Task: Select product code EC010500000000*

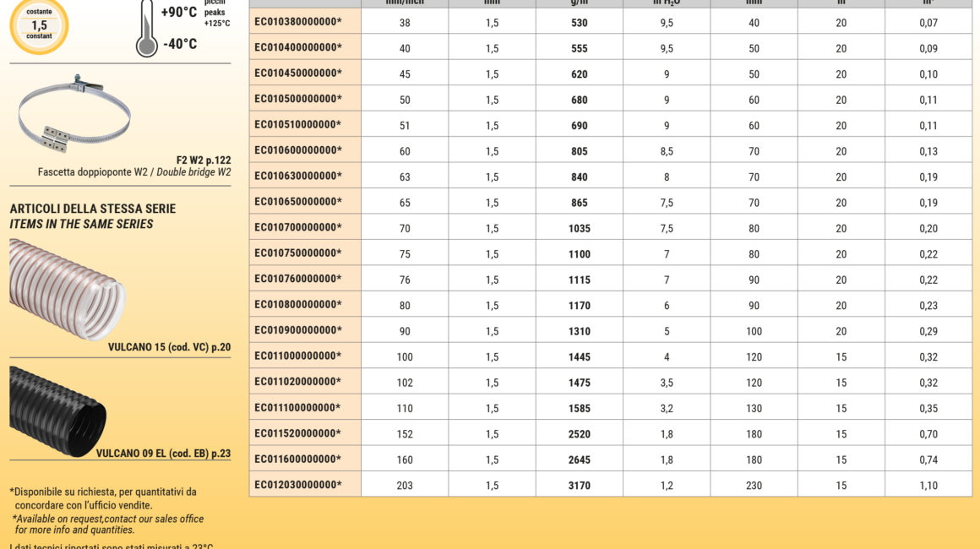Action: 298,100
